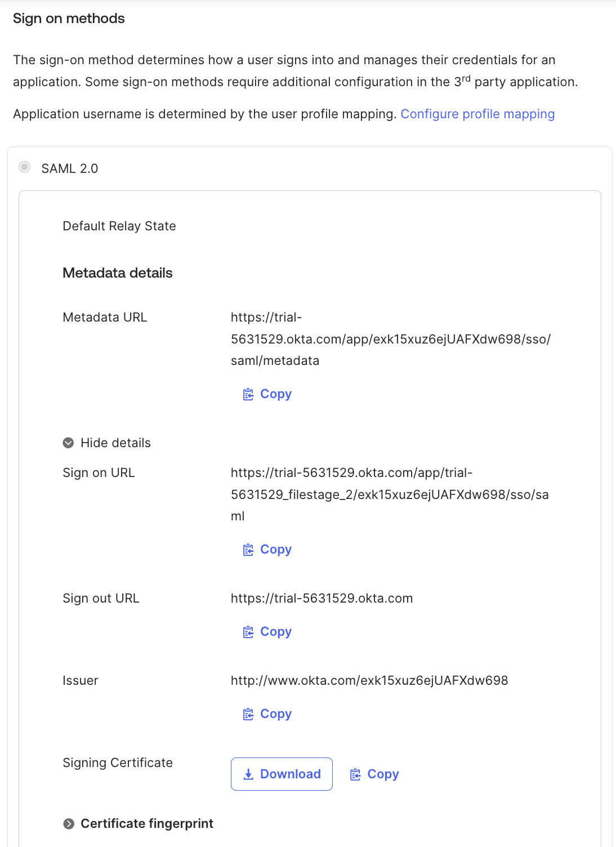Click the Hide details label

click(115, 443)
